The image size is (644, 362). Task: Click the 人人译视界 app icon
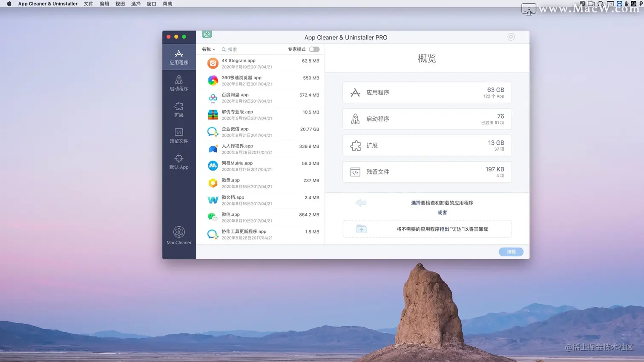(213, 149)
